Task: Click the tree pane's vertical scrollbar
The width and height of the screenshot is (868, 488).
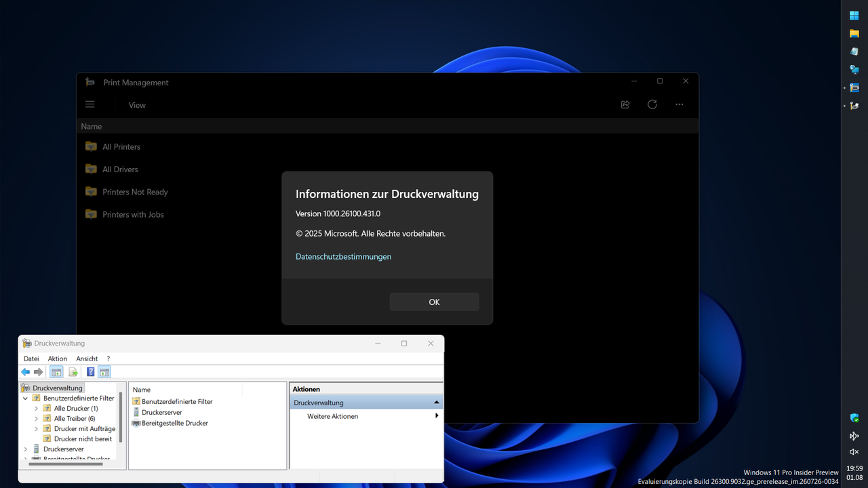Action: [121, 417]
